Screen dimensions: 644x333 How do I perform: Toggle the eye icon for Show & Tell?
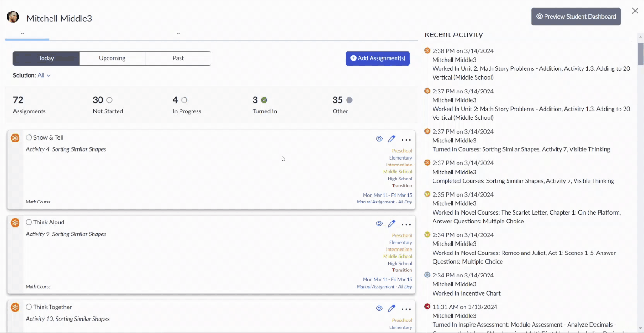(x=379, y=139)
